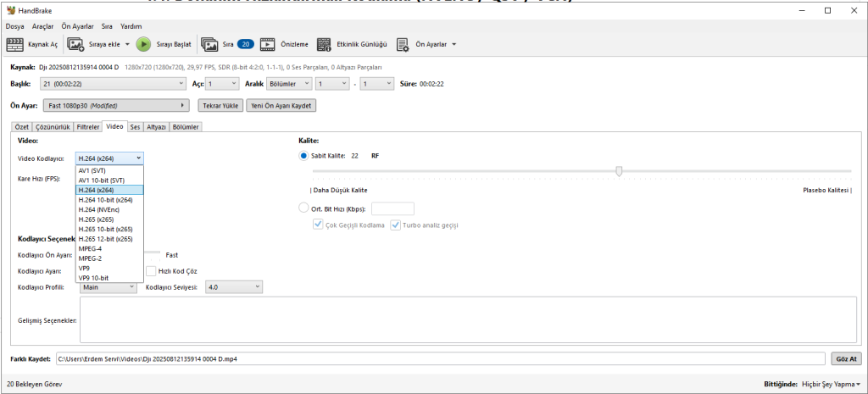Click the Sabit Kalite RF slider handle
The width and height of the screenshot is (868, 394).
[619, 171]
